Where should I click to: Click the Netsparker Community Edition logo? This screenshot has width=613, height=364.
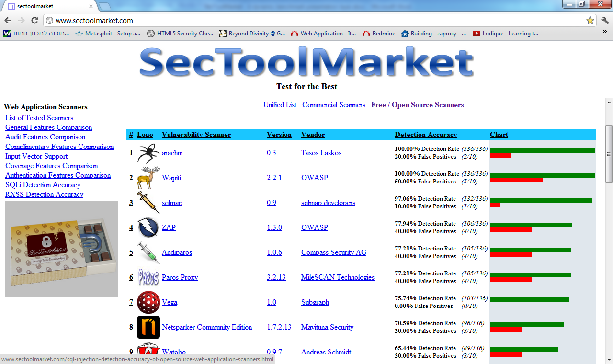pos(148,327)
